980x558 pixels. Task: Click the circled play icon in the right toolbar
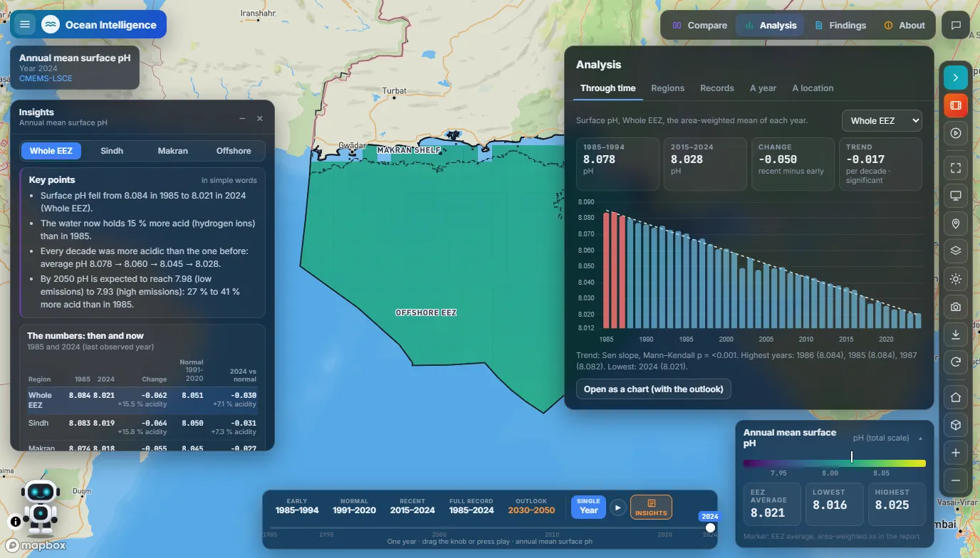tap(956, 133)
